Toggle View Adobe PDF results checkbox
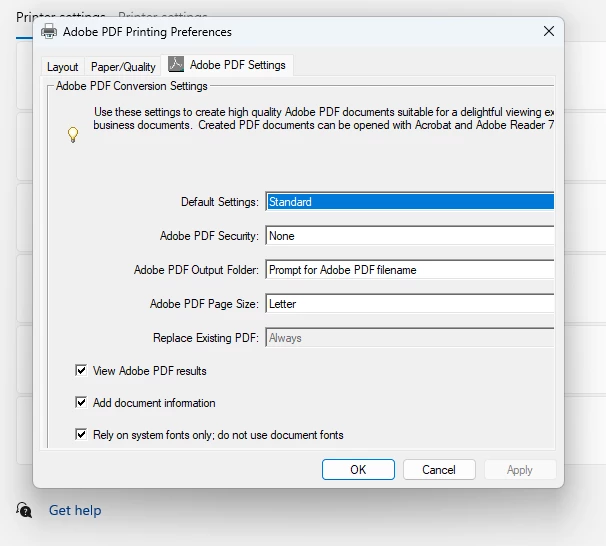The width and height of the screenshot is (606, 546). coord(81,371)
